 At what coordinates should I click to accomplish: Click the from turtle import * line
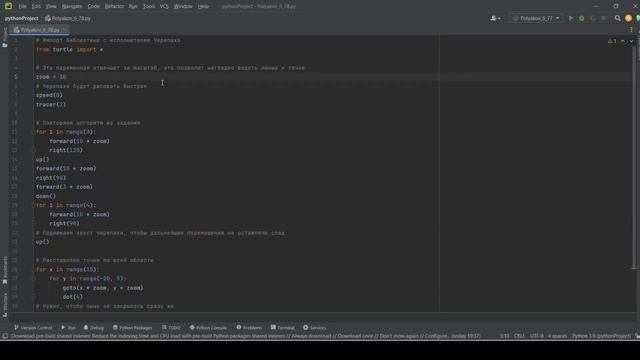click(x=69, y=49)
